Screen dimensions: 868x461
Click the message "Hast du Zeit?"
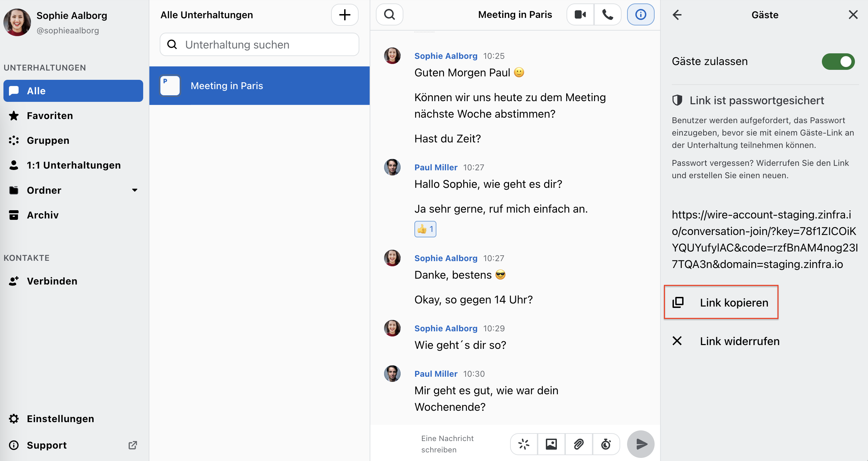pyautogui.click(x=447, y=139)
